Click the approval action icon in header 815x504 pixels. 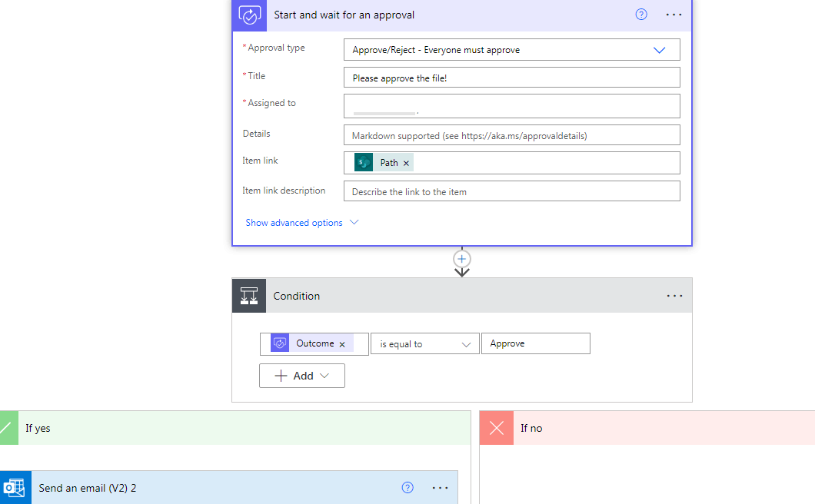(249, 15)
